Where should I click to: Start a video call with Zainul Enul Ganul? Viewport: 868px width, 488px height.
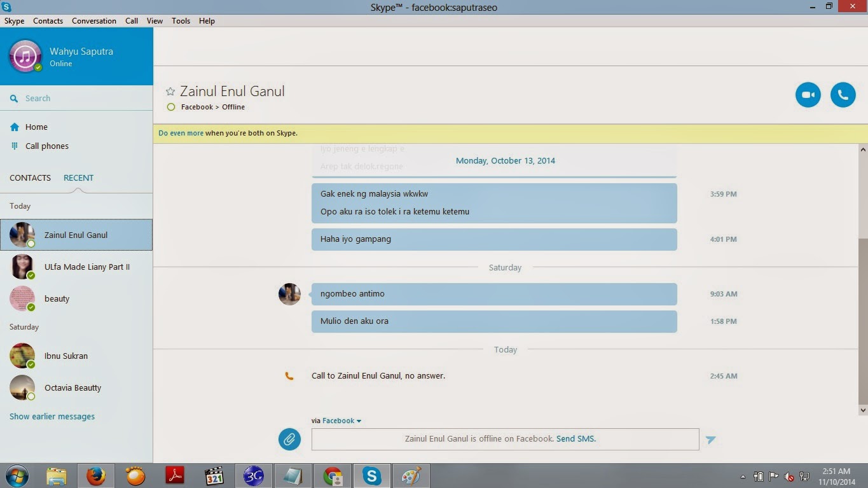(x=808, y=95)
